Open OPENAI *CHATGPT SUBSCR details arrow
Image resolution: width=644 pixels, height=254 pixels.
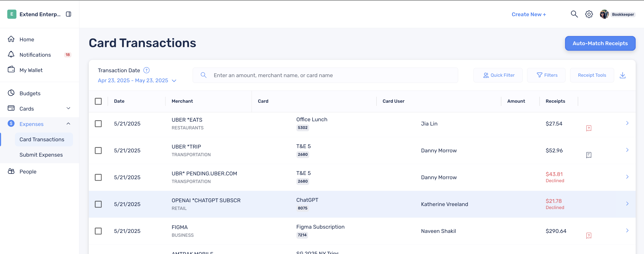[627, 203]
